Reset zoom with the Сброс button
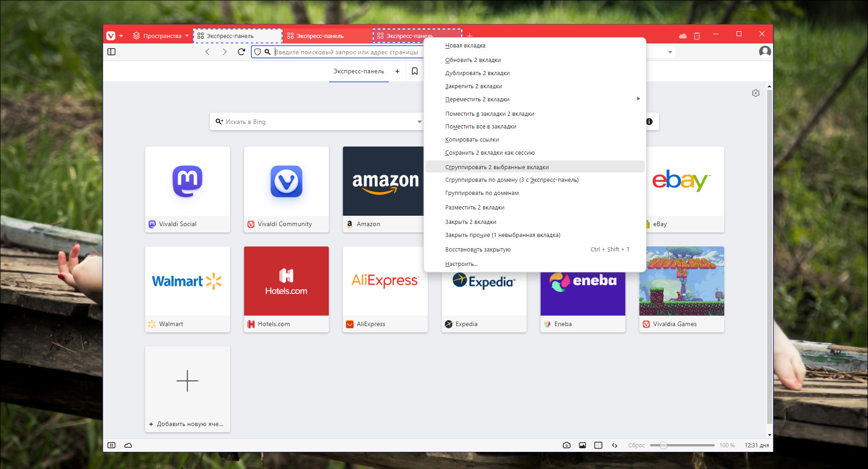This screenshot has width=868, height=469. 636,445
